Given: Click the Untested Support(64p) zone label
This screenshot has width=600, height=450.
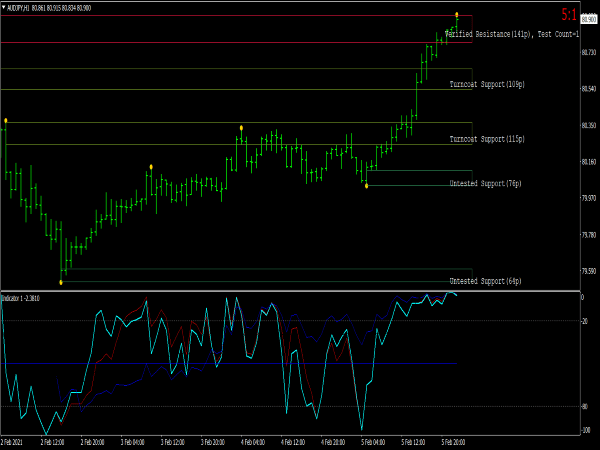Looking at the screenshot, I should (485, 281).
